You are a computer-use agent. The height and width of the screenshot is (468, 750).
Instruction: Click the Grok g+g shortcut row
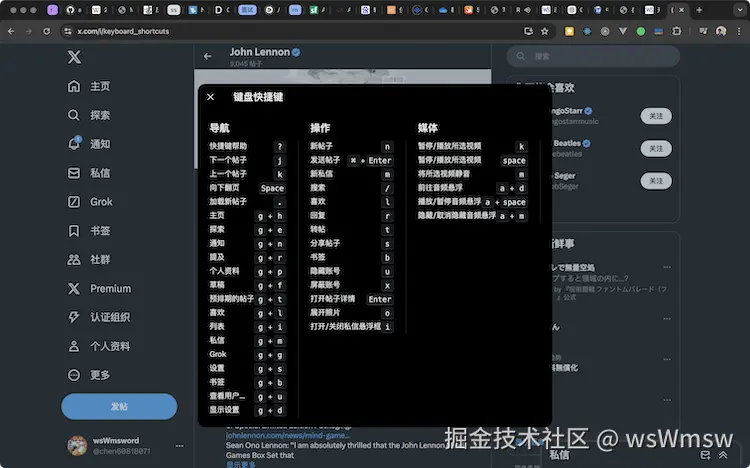[x=247, y=355]
